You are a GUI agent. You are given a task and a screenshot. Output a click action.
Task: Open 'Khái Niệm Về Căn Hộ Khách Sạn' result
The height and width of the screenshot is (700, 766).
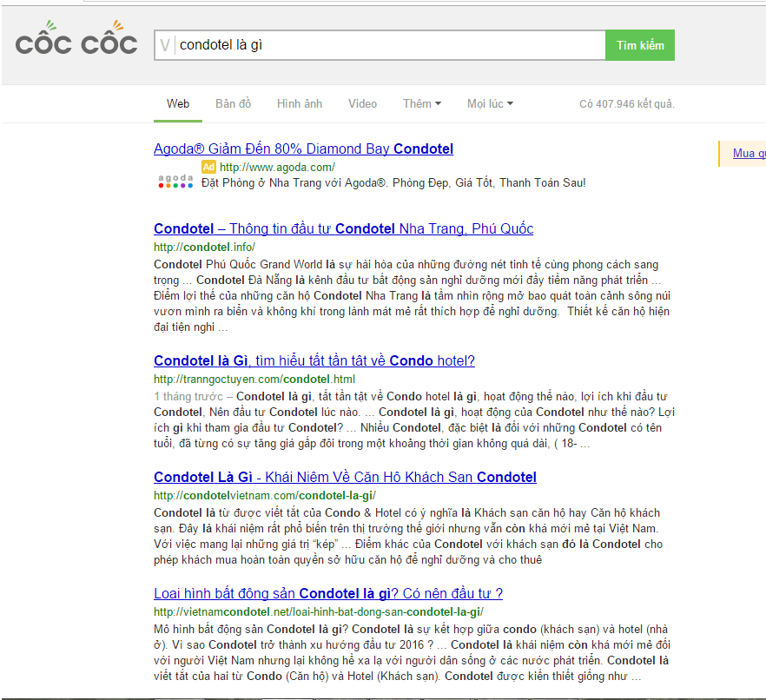(x=345, y=477)
